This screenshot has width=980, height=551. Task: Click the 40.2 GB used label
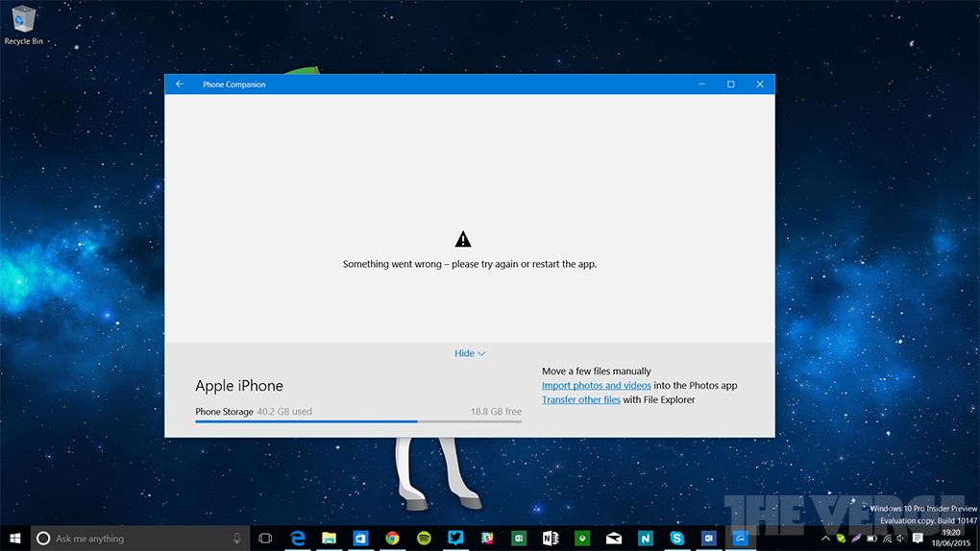click(284, 412)
